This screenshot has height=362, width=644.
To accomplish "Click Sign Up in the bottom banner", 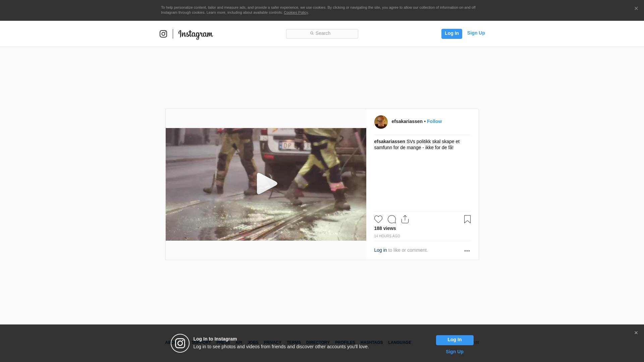I will tap(454, 352).
